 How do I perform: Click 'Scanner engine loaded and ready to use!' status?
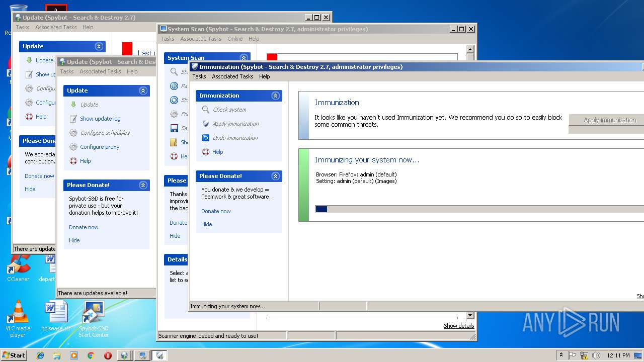pos(209,336)
